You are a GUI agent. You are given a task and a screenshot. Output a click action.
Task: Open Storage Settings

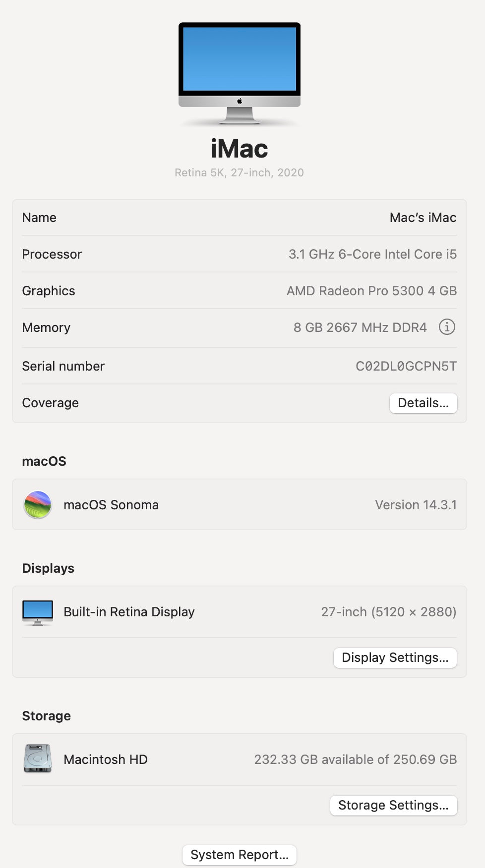(x=393, y=806)
